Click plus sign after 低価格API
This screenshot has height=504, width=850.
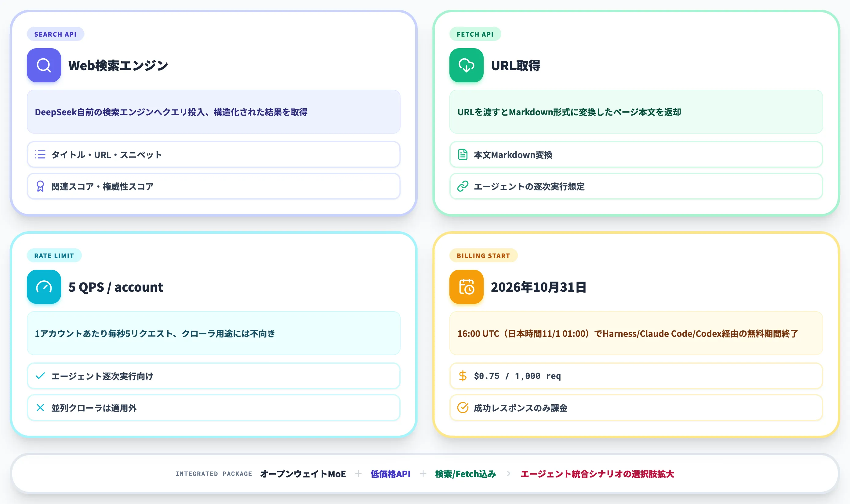click(x=423, y=473)
